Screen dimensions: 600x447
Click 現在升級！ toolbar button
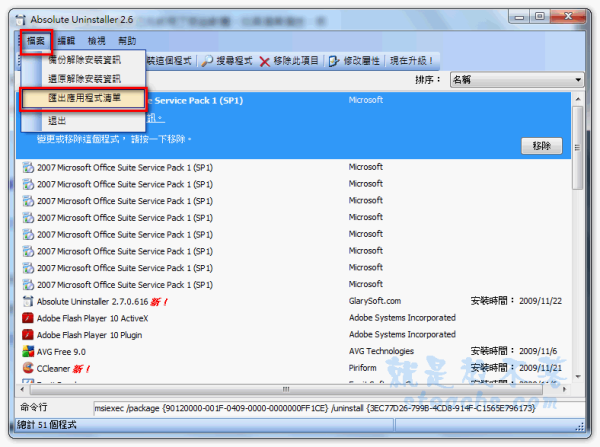pyautogui.click(x=411, y=61)
